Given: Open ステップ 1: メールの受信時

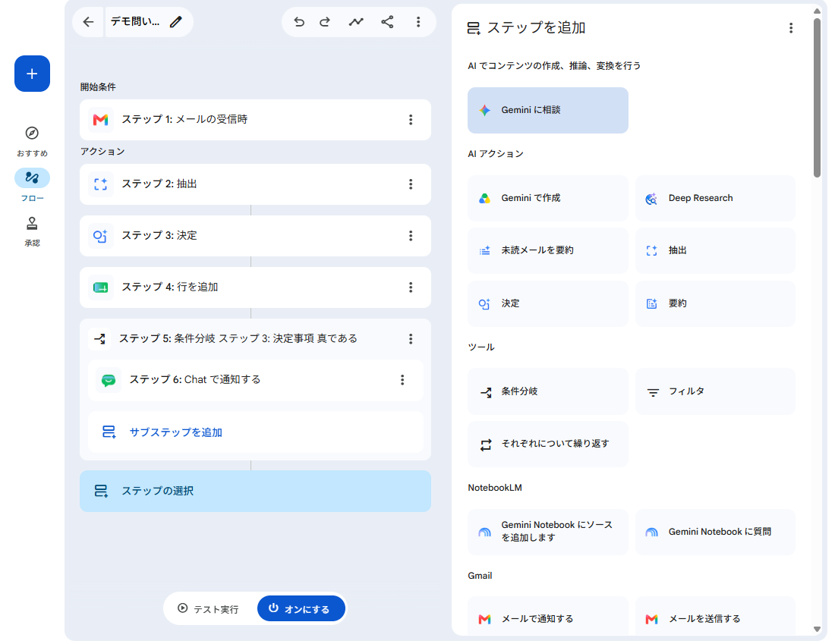Looking at the screenshot, I should (x=255, y=120).
